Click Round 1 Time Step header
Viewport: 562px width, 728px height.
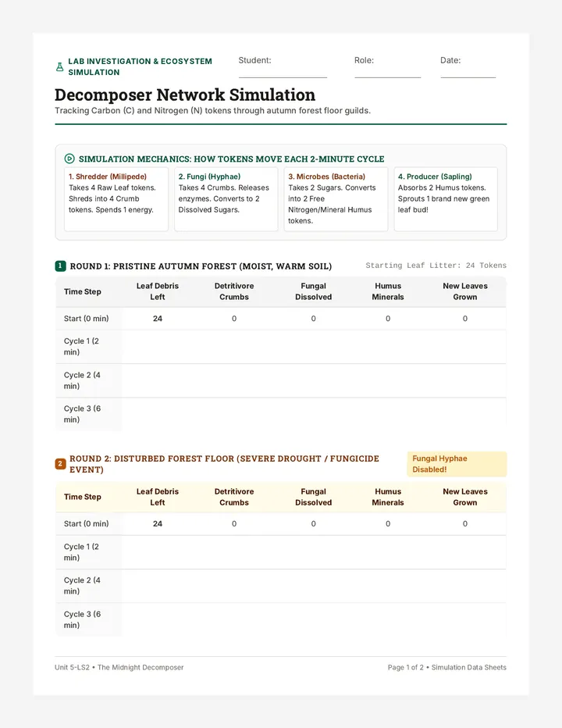pyautogui.click(x=82, y=291)
